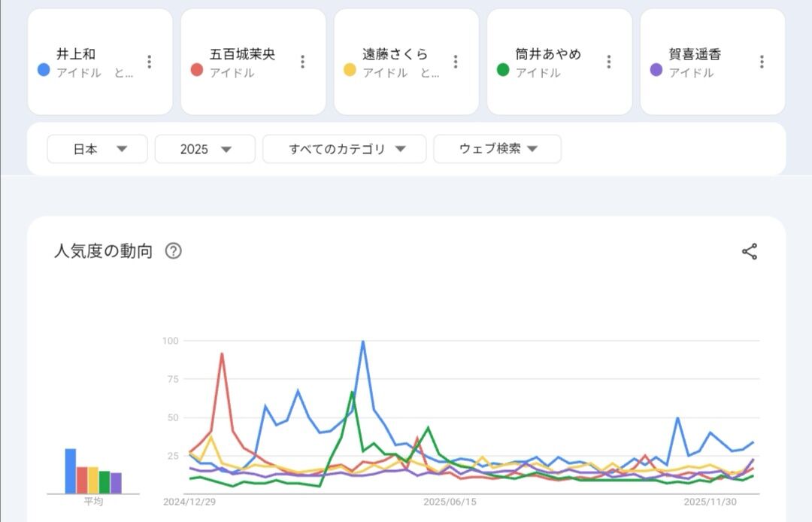
Task: Click the 遠藤さくら term name
Action: pyautogui.click(x=395, y=54)
